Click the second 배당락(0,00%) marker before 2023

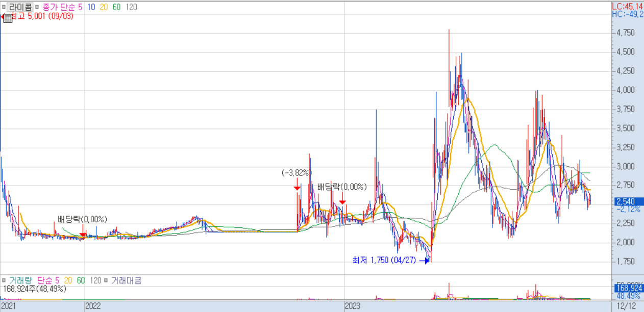click(342, 187)
